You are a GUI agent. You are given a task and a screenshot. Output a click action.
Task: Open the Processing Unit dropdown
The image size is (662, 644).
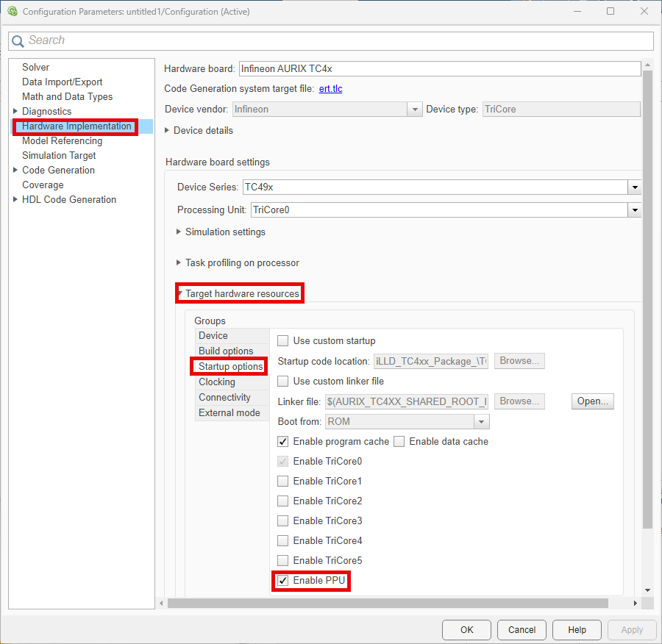pyautogui.click(x=634, y=210)
